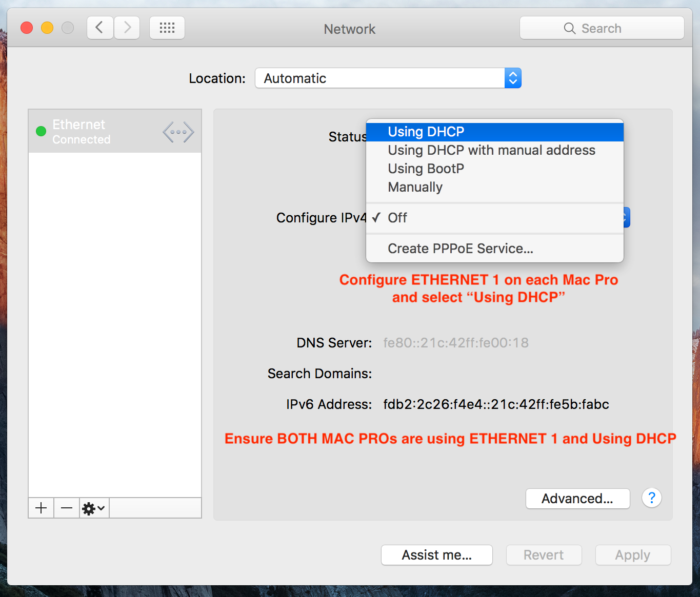This screenshot has height=597, width=700.
Task: Select Manually from Configure IPv4 menu
Action: click(495, 187)
